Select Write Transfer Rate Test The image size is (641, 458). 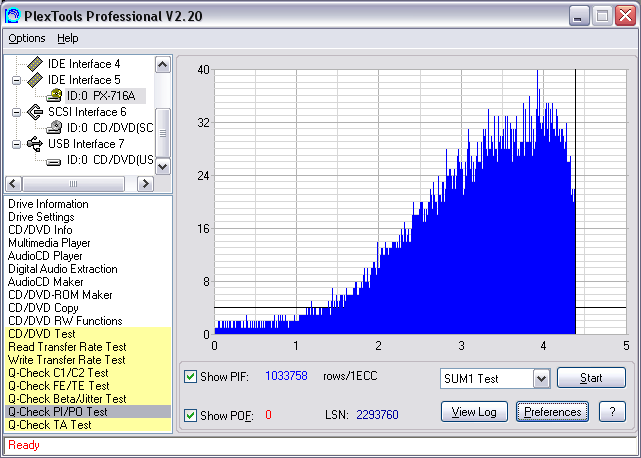[x=88, y=360]
